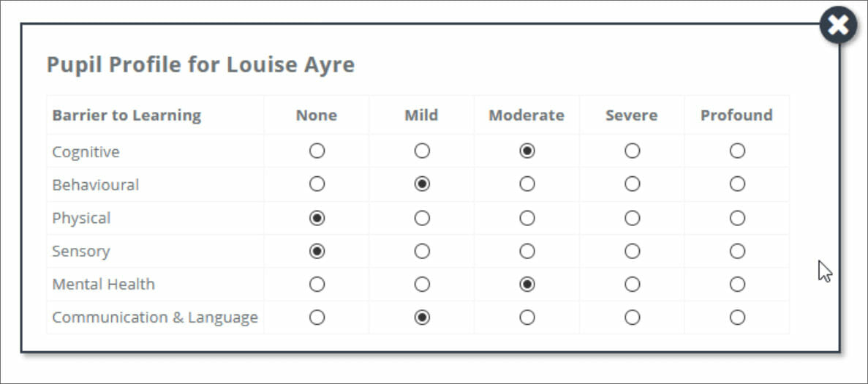This screenshot has height=384, width=868.
Task: Select None for Mental Health
Action: [x=317, y=285]
